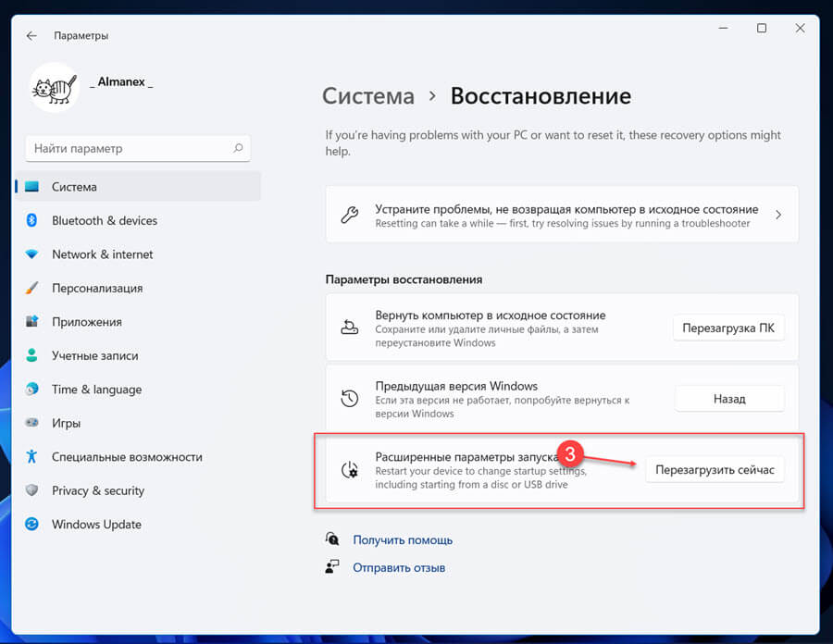Click Предыдущая версия Windows text
The image size is (833, 644).
point(456,386)
